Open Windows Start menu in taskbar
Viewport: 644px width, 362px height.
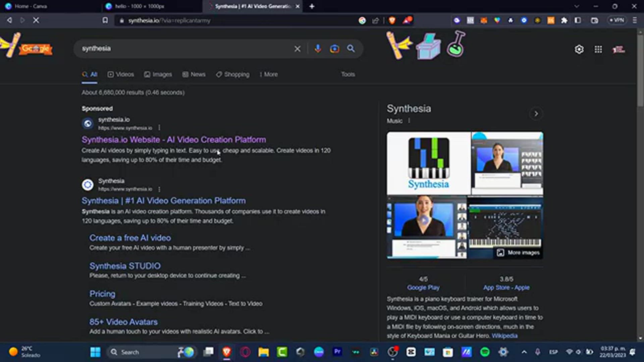point(95,352)
